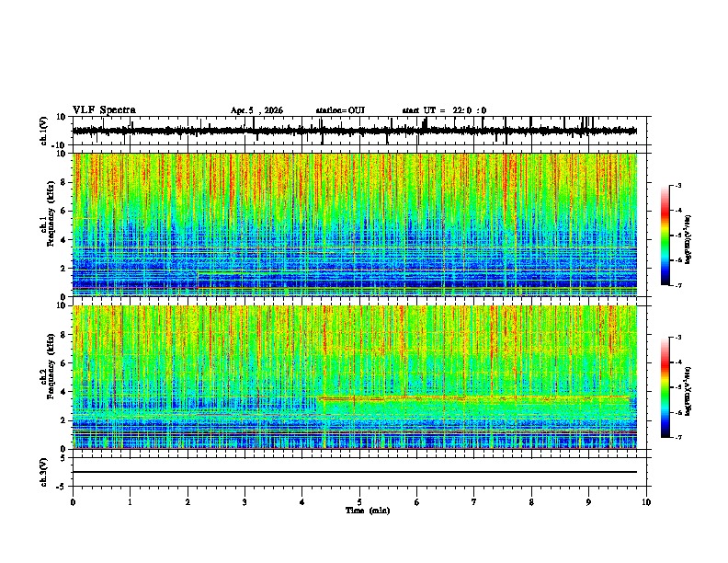728x563 pixels.
Task: Click the "-7" label on ch.2 color bar
Action: pyautogui.click(x=677, y=437)
